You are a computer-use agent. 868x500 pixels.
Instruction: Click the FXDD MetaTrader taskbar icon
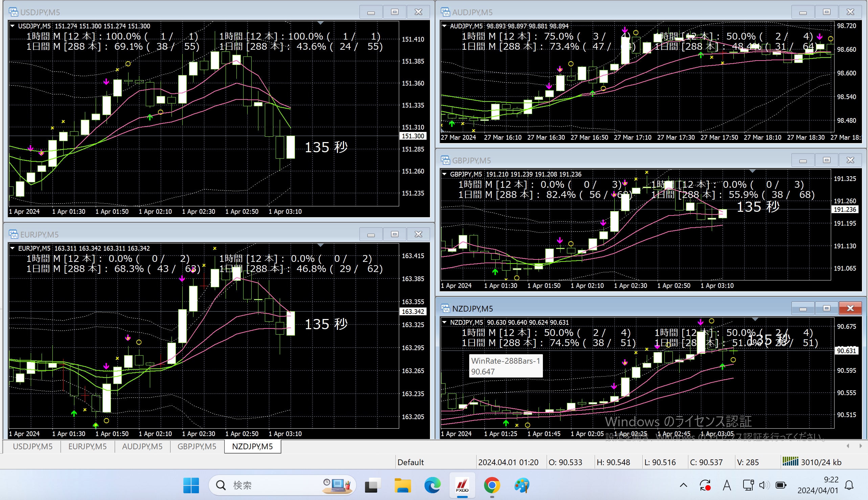[462, 485]
